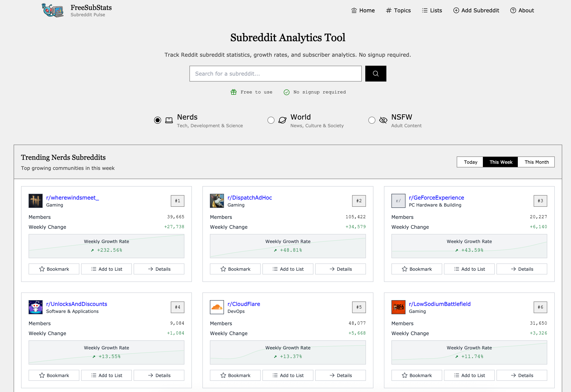This screenshot has width=571, height=392.
Task: Select the World category radio button
Action: pos(271,120)
